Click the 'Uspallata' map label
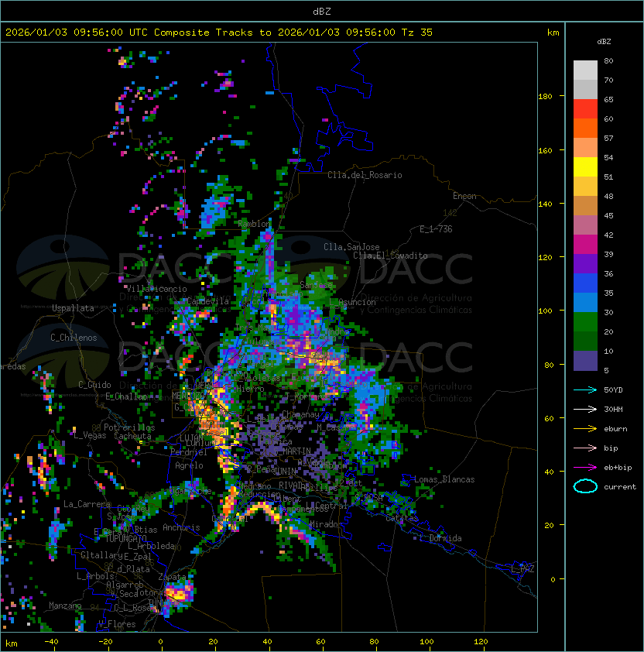The height and width of the screenshot is (652, 644). pyautogui.click(x=73, y=308)
